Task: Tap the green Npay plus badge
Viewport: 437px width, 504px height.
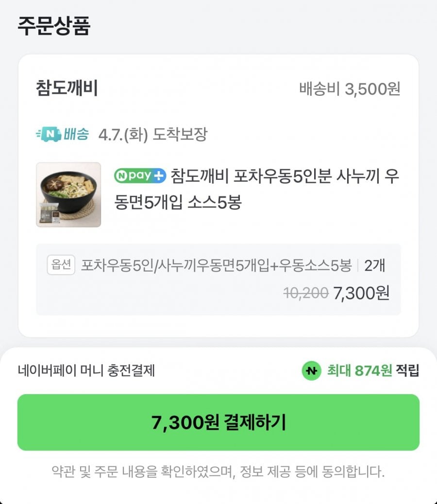Action: point(140,175)
